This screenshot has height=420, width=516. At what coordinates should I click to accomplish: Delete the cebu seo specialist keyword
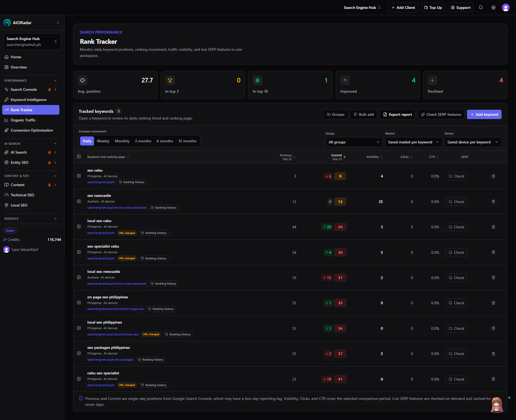493,379
